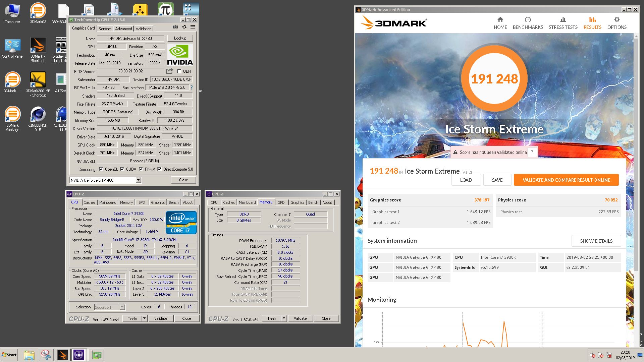Click the Physics score value 70 052

(x=611, y=200)
